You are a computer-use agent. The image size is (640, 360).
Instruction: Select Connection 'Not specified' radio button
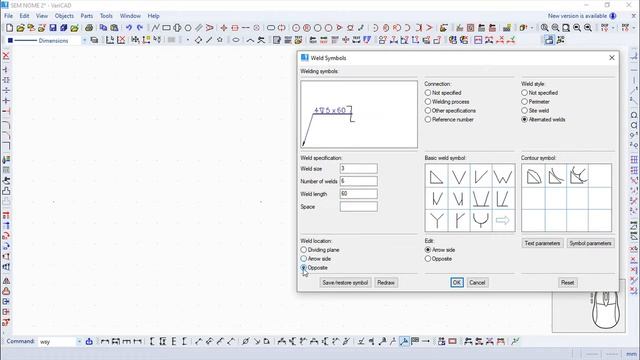tap(428, 93)
